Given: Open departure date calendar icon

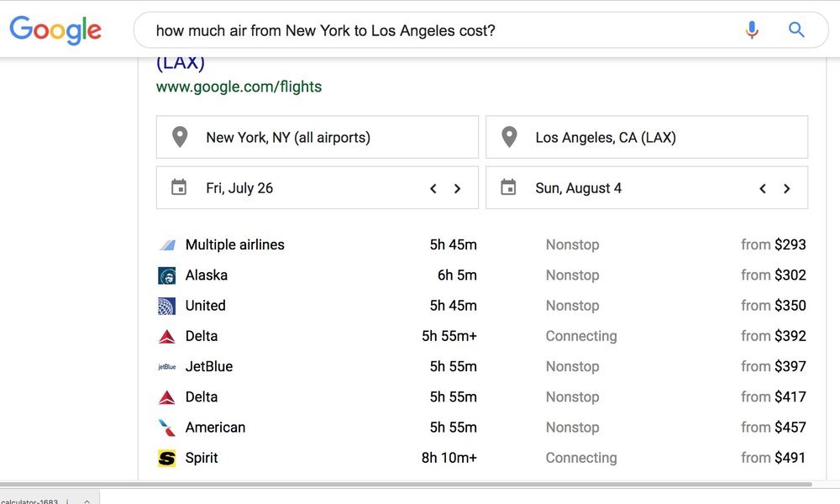Looking at the screenshot, I should pyautogui.click(x=179, y=187).
